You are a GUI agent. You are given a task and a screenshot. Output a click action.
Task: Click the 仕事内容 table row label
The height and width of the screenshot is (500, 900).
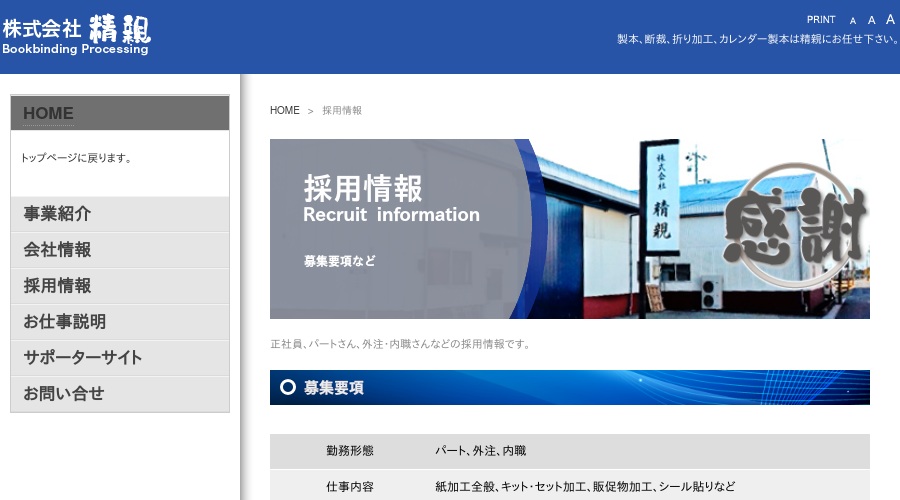click(349, 487)
